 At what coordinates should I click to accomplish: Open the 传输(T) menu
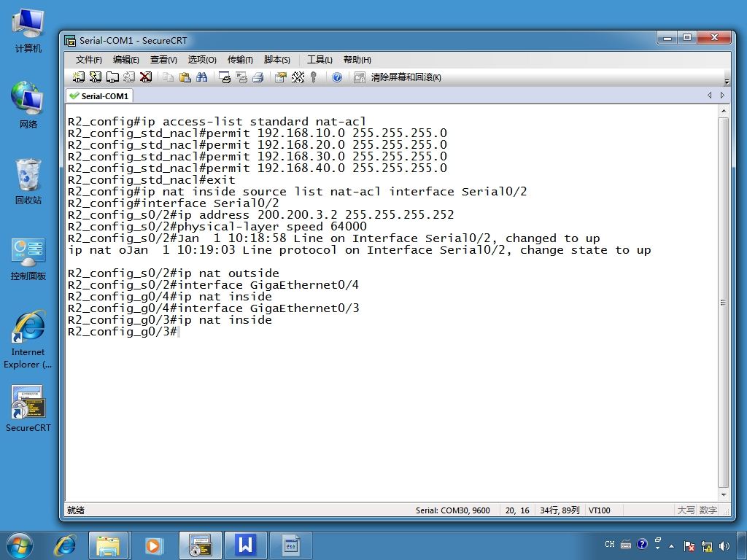coord(239,60)
